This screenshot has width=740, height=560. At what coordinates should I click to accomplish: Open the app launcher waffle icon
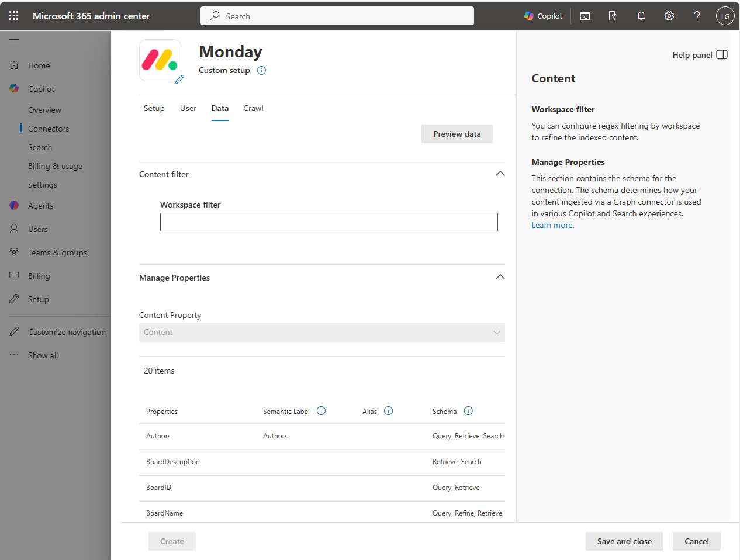pos(14,16)
